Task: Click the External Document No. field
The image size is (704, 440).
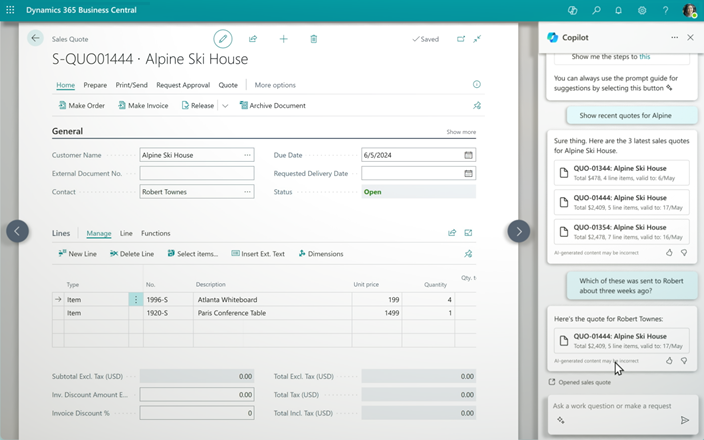Action: pos(197,173)
